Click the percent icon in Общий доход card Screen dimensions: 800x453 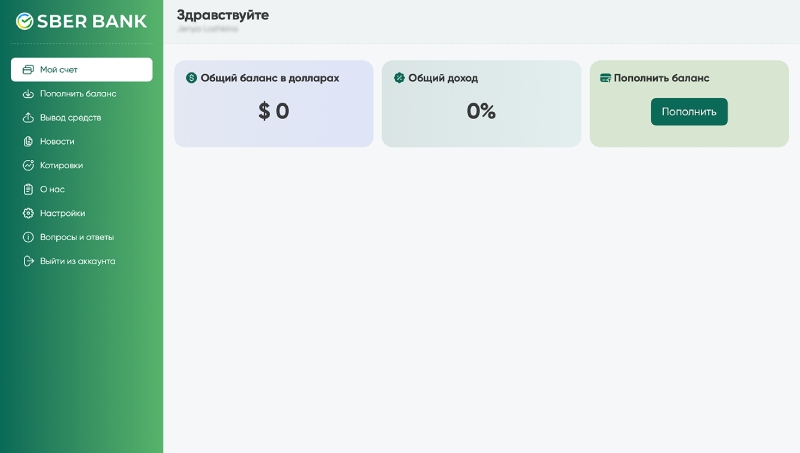pyautogui.click(x=399, y=78)
